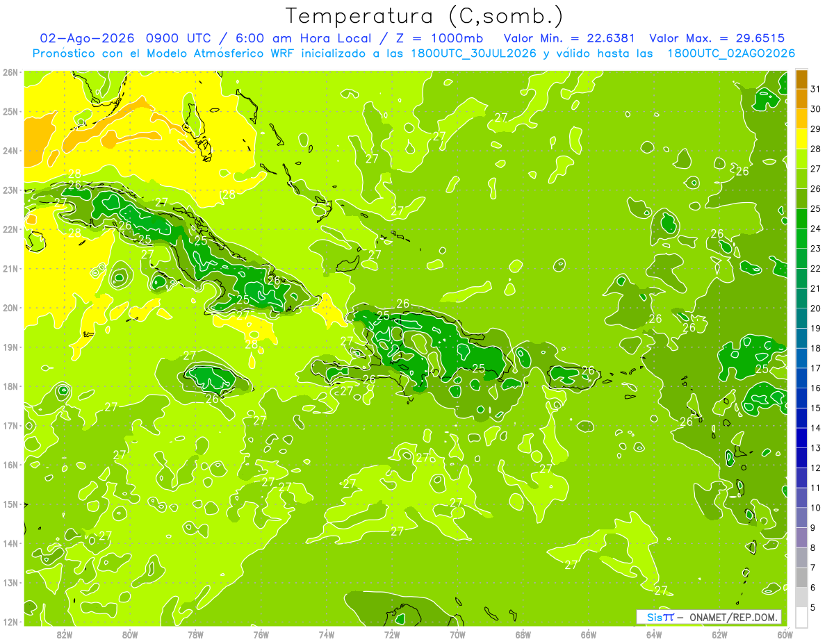
Task: Click longitude axis label '60W'
Action: click(785, 635)
